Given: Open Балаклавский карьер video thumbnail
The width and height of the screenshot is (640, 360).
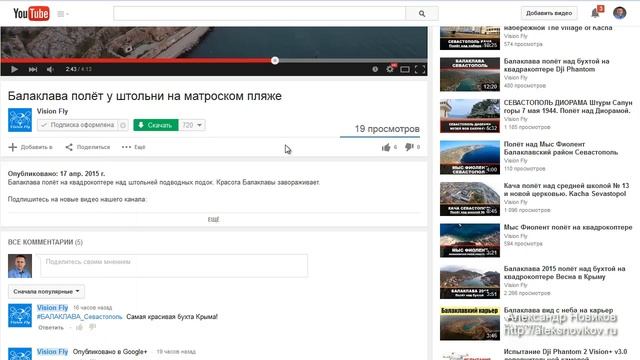Looking at the screenshot, I should (470, 323).
